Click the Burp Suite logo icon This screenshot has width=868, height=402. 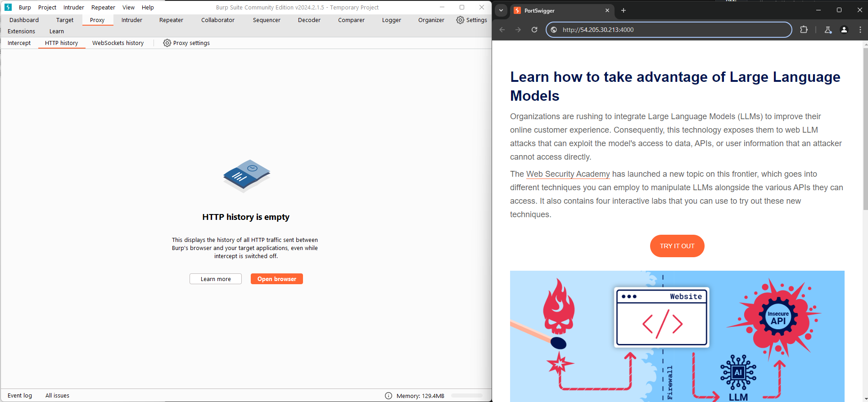tap(8, 7)
